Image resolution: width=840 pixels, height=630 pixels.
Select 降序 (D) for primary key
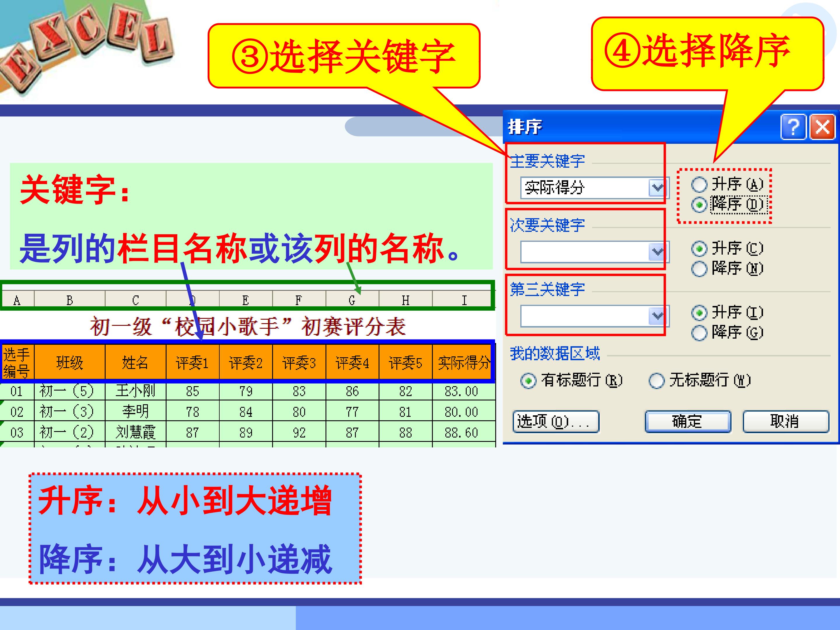[x=699, y=205]
